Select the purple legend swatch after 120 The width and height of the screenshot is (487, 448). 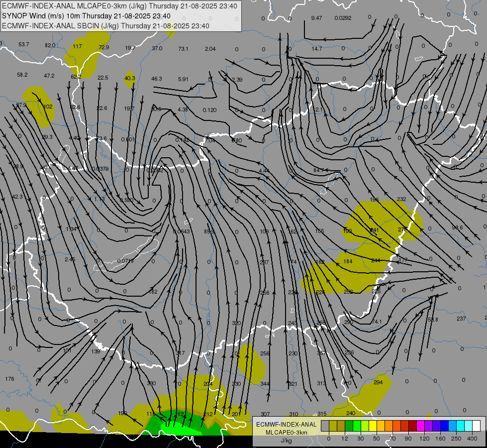point(429,426)
